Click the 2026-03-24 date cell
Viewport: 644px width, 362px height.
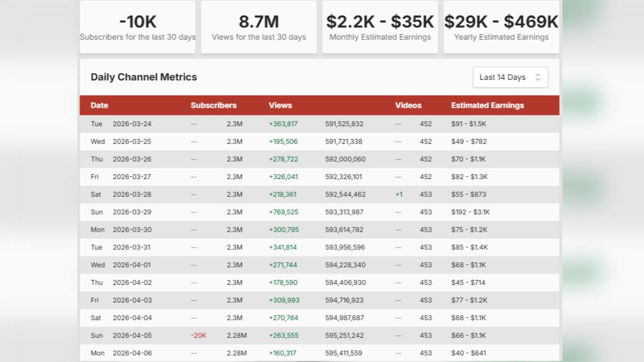[132, 124]
